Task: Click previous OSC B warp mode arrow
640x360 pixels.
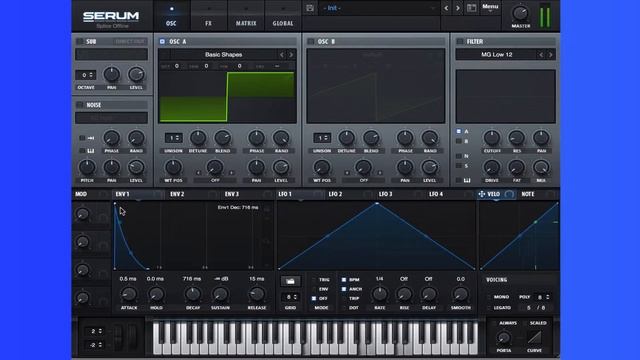Action: coord(347,173)
